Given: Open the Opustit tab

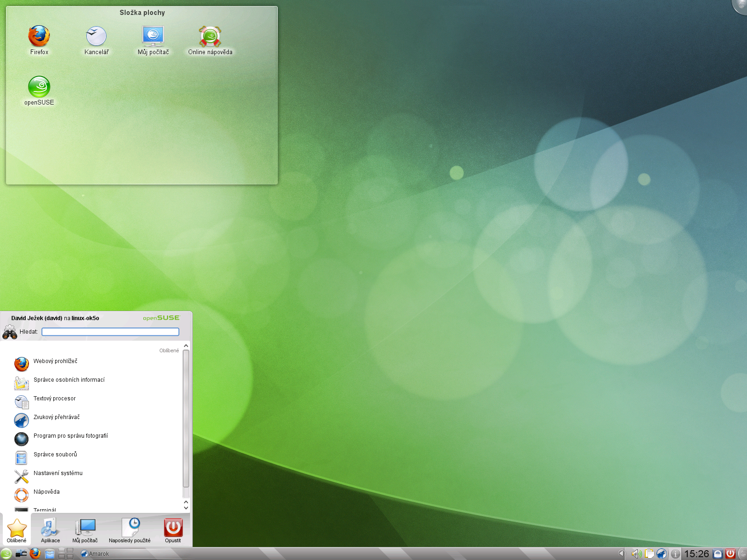Looking at the screenshot, I should [x=173, y=530].
